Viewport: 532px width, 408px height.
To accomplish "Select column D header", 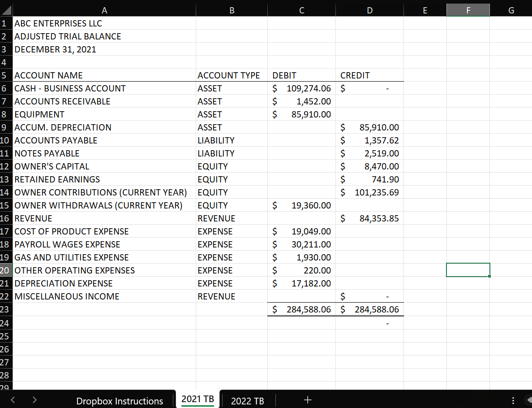I will point(370,10).
